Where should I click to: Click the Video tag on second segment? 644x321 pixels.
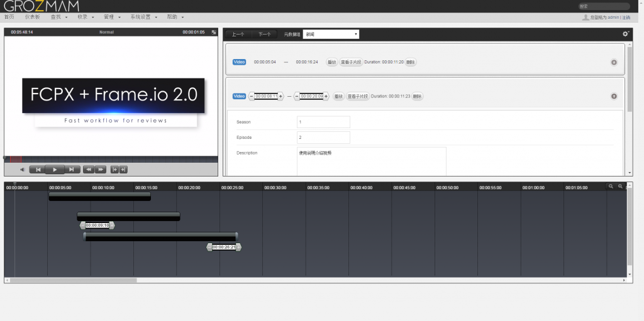coord(239,97)
